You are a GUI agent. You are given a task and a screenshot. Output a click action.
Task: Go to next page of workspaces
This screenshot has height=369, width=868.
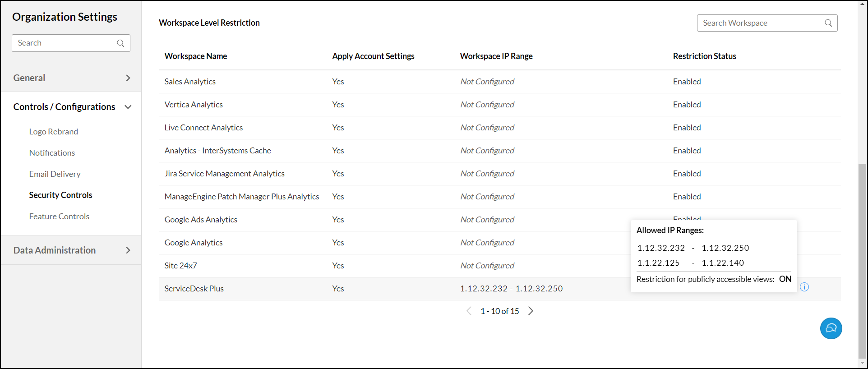[531, 311]
